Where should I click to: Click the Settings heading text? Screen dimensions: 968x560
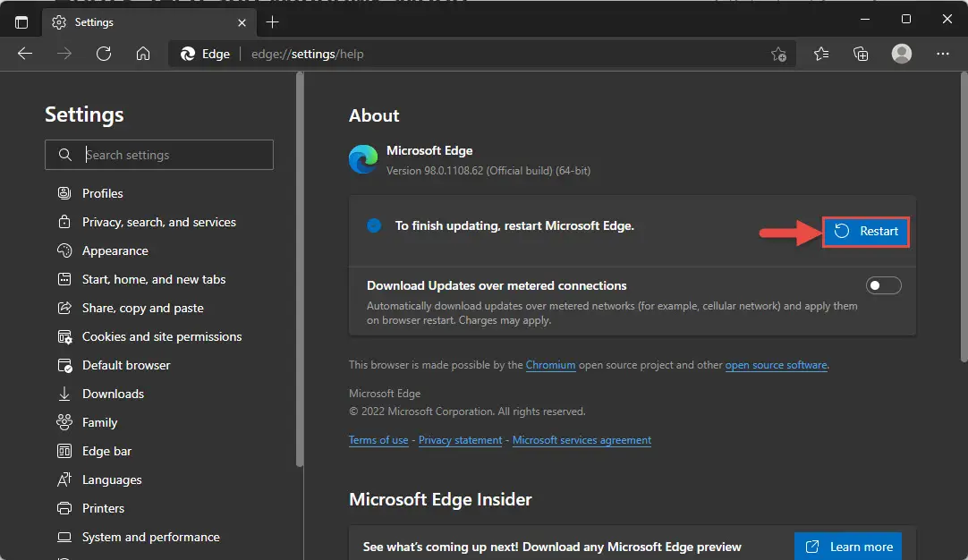click(x=85, y=115)
